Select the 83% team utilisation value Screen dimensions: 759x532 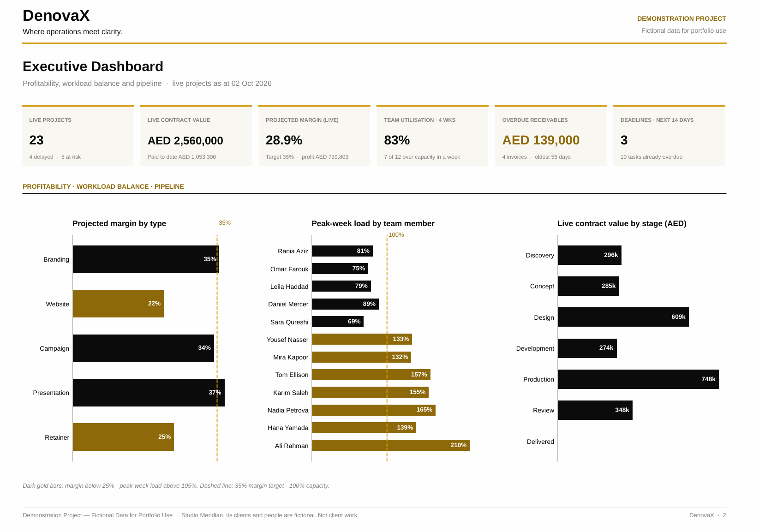click(397, 140)
